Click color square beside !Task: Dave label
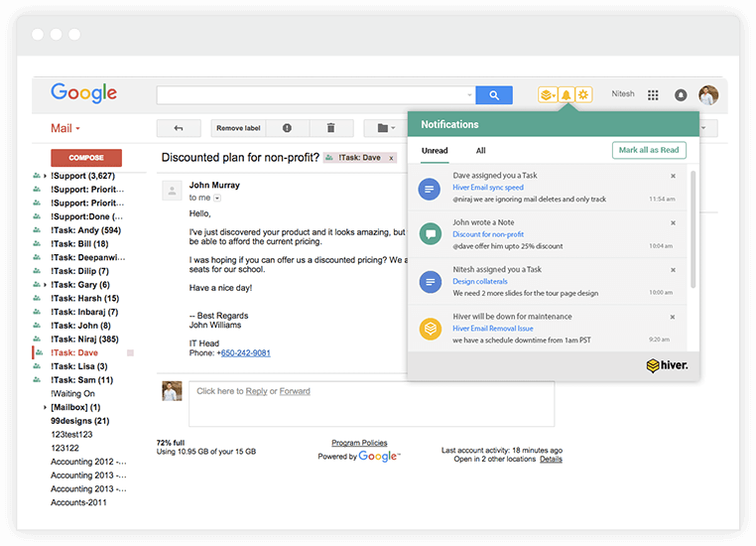Screen dimensions: 756x546 click(x=130, y=353)
